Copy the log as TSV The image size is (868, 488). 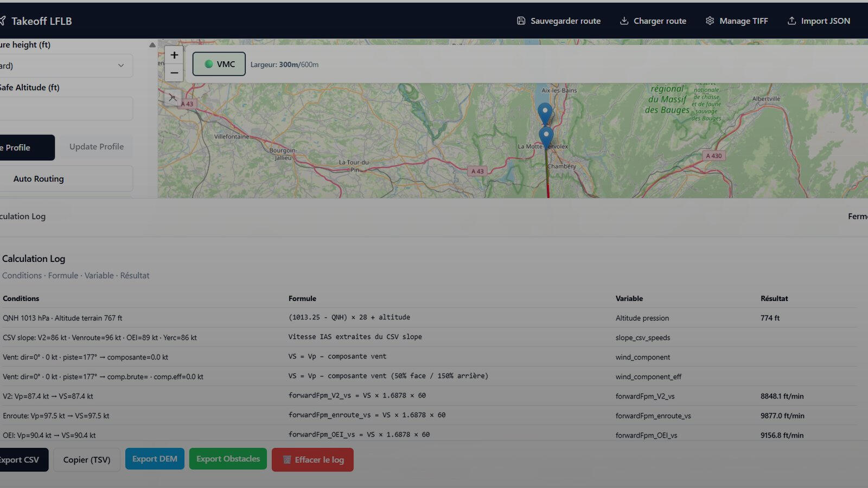coord(87,460)
